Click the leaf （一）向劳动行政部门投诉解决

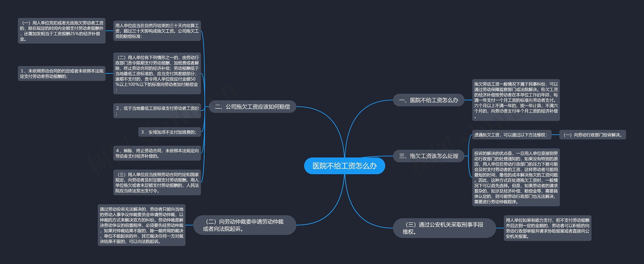click(x=592, y=135)
